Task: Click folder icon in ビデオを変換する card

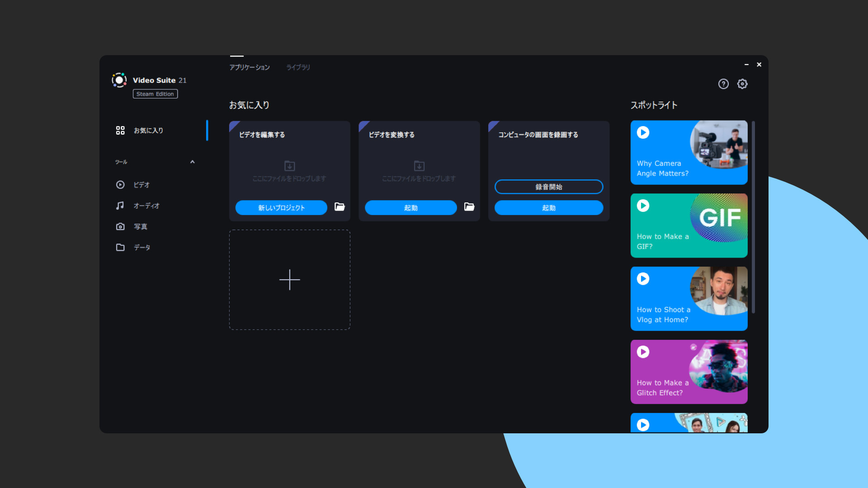Action: 469,207
